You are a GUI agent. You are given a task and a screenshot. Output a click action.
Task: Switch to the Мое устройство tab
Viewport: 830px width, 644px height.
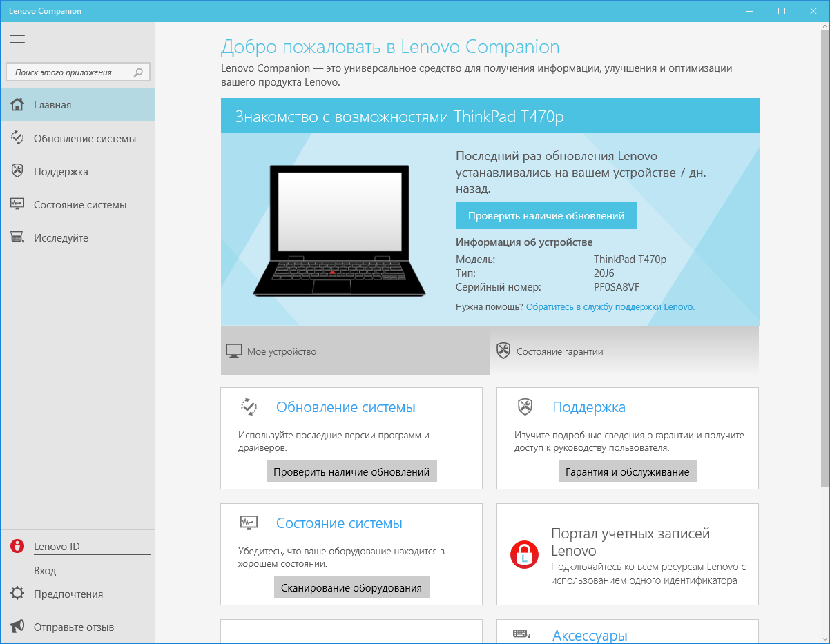pos(355,351)
